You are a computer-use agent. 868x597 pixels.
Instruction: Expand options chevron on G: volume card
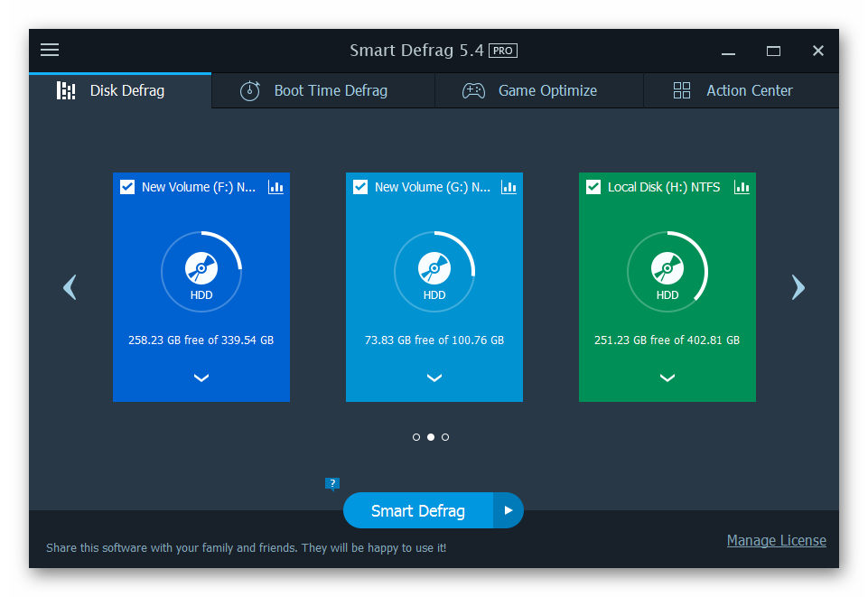[x=434, y=378]
